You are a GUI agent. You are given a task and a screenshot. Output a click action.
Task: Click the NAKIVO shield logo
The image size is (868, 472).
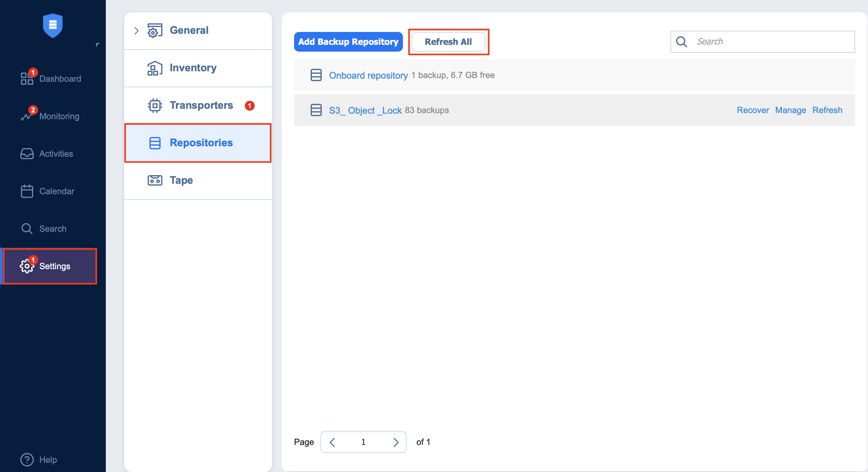[x=53, y=26]
